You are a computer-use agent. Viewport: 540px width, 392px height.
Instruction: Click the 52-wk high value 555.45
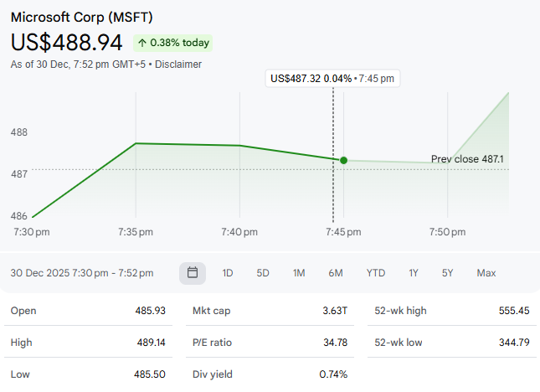point(514,311)
